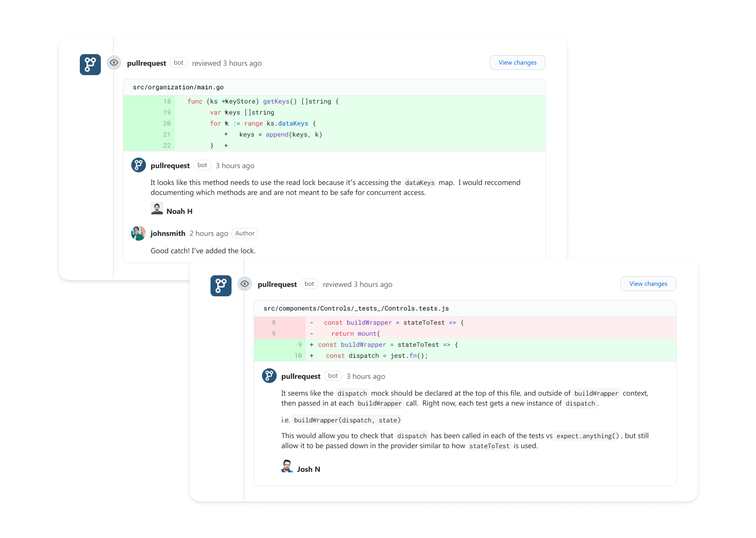756x538 pixels.
Task: Click the pullrequest comment avatar above the dataKeys comment
Action: (139, 165)
